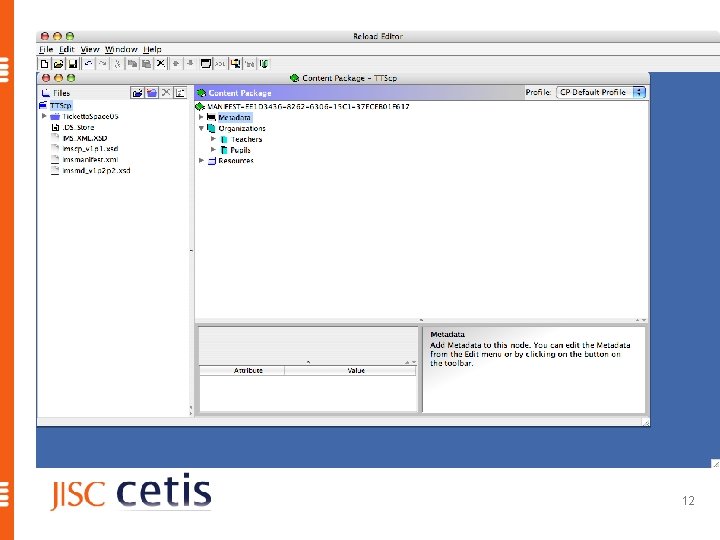This screenshot has height=540, width=720.
Task: Open the Help menu
Action: pyautogui.click(x=152, y=49)
